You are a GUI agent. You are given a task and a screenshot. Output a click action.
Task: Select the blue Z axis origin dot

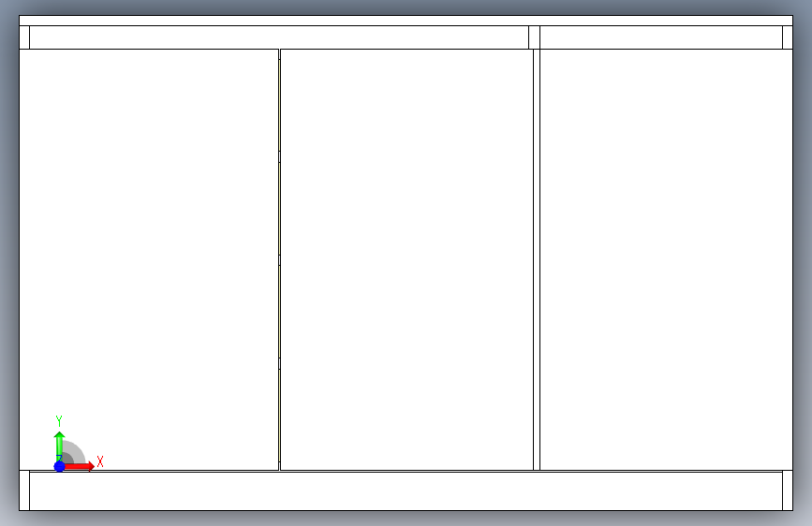coord(59,466)
